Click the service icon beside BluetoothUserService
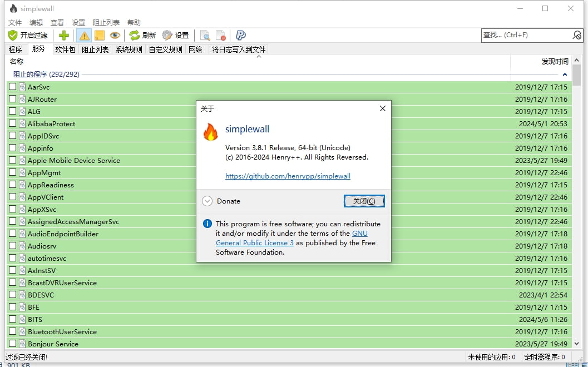The width and height of the screenshot is (588, 367). coord(22,331)
